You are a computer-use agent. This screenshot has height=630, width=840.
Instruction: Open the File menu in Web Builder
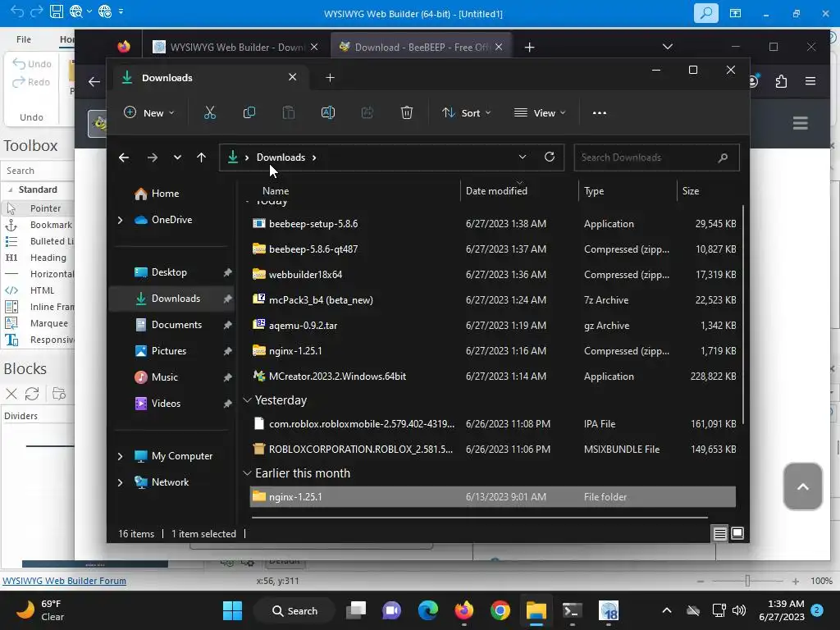pyautogui.click(x=24, y=39)
